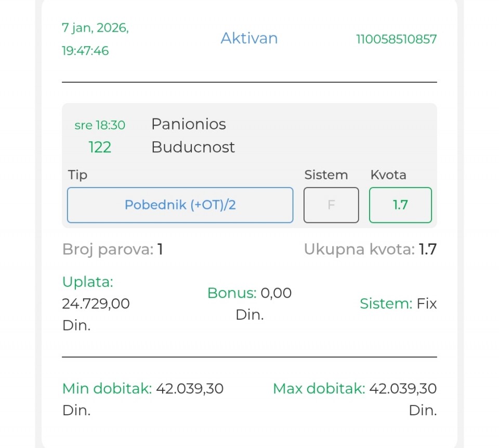The image size is (499, 448).
Task: Click the F system box
Action: 331,205
